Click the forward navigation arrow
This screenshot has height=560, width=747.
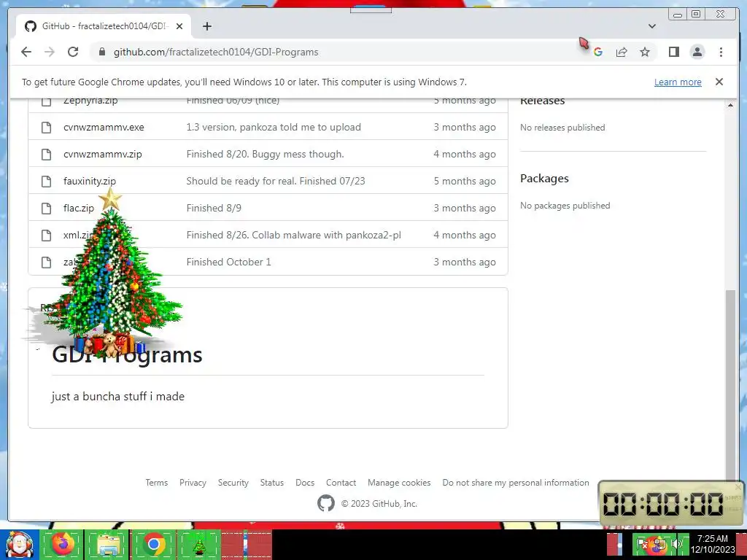[50, 52]
